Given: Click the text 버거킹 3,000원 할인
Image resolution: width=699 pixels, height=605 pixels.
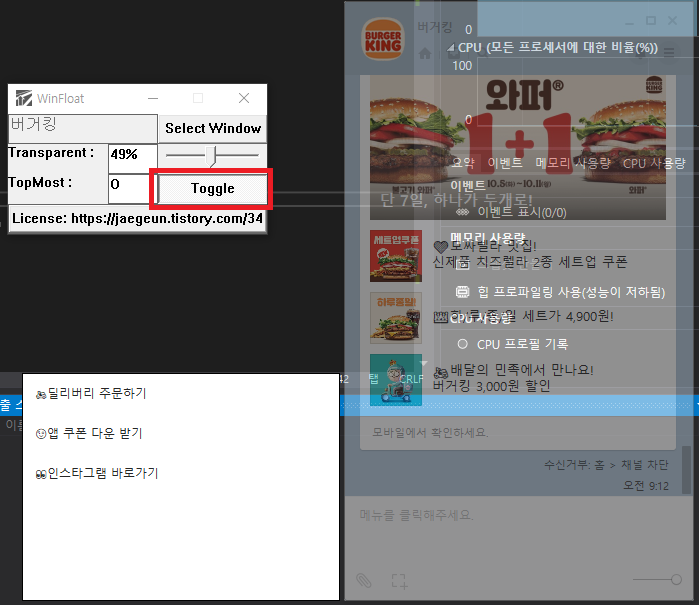Looking at the screenshot, I should 491,386.
